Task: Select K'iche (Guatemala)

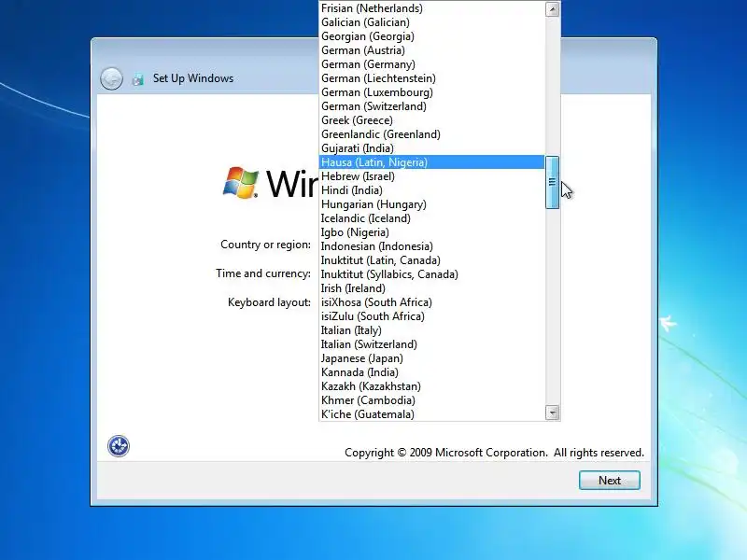Action: tap(431, 414)
